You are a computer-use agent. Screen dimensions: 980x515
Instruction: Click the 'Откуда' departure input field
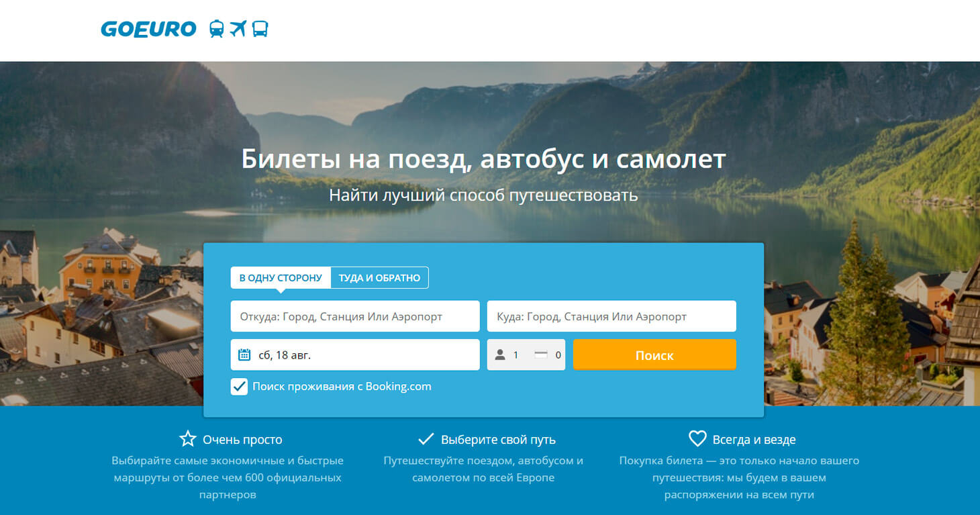click(x=354, y=316)
